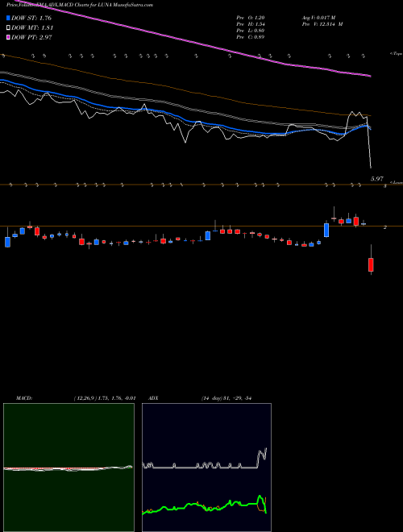Click the 'Pre O: 1.20' open value

pos(251,17)
